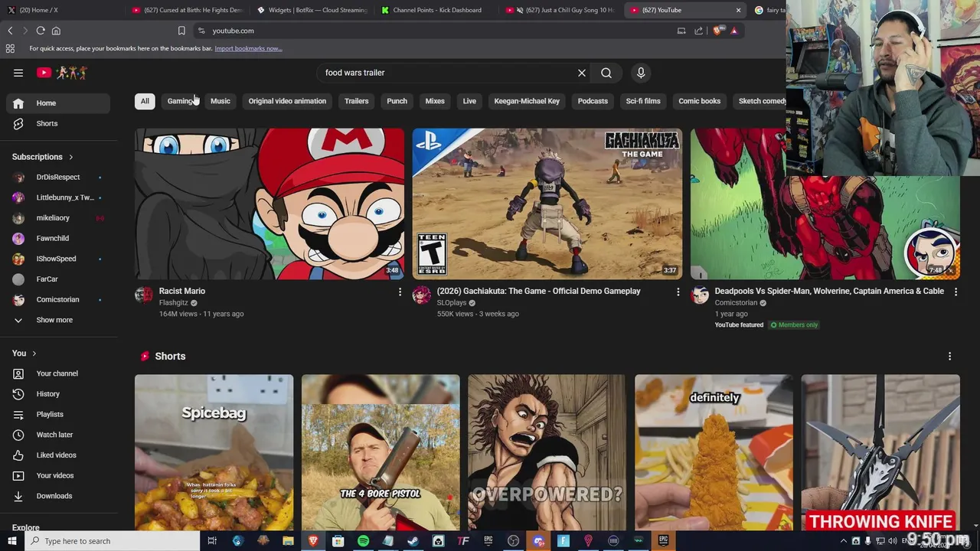Go to Home in the sidebar

[x=58, y=103]
